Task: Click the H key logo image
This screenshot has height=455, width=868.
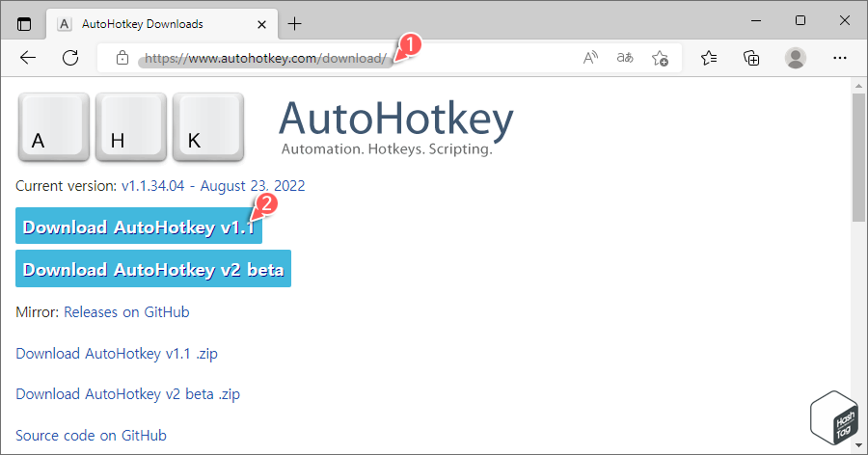Action: coord(130,127)
